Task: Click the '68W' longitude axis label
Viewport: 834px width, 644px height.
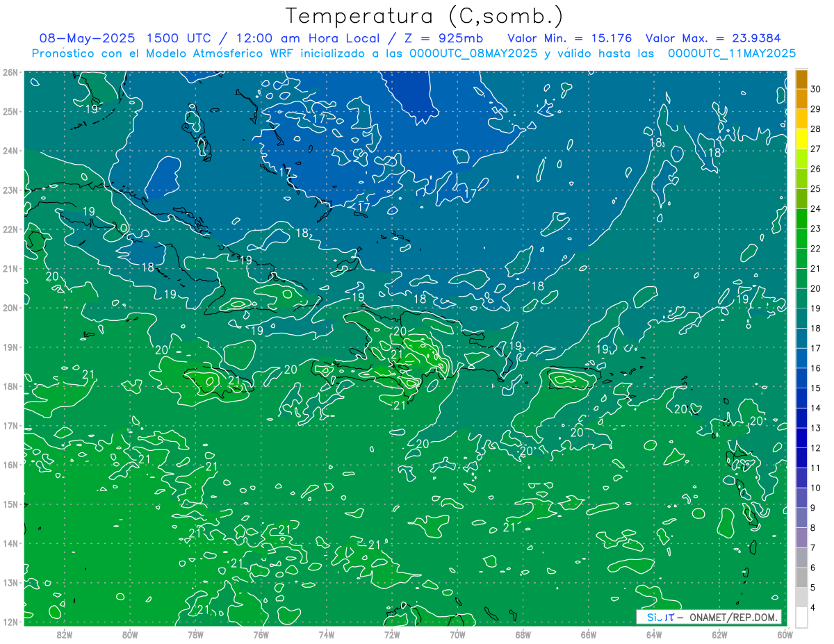Action: (x=523, y=634)
